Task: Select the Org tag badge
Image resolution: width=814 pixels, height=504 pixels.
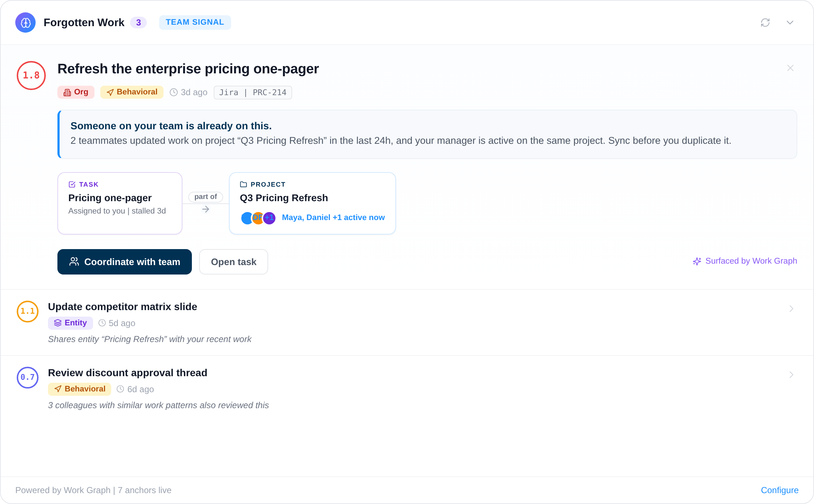Action: pyautogui.click(x=76, y=92)
